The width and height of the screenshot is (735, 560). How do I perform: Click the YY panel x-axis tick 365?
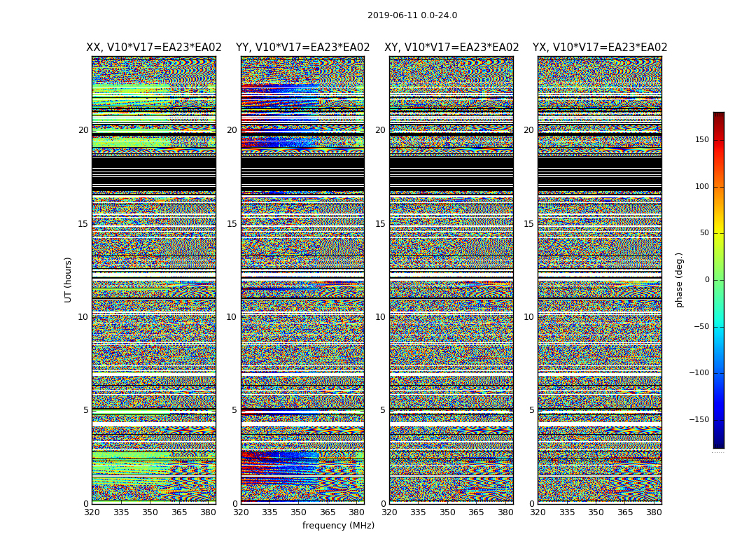[328, 512]
